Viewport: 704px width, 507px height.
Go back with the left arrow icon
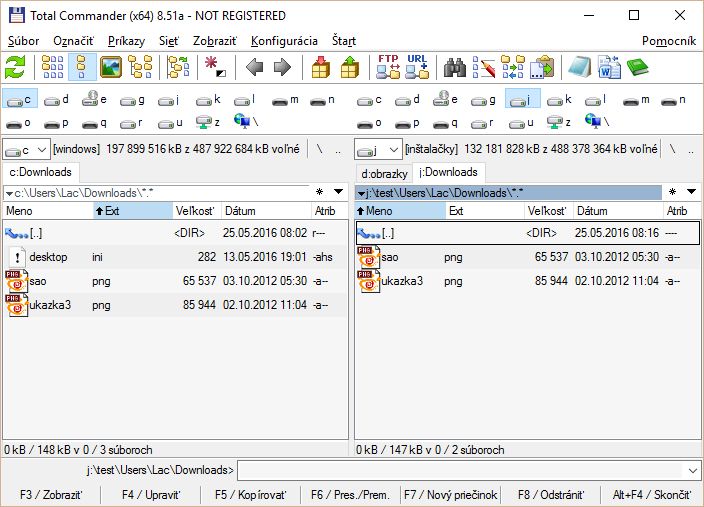point(255,67)
